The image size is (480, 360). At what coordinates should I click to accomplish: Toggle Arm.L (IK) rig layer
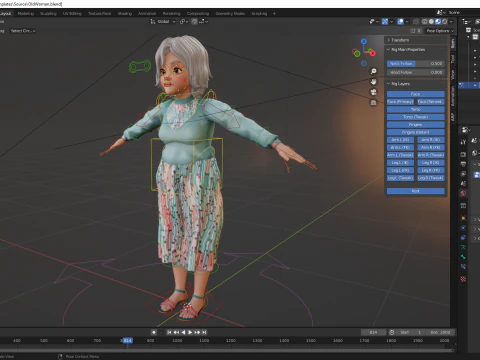click(x=400, y=140)
